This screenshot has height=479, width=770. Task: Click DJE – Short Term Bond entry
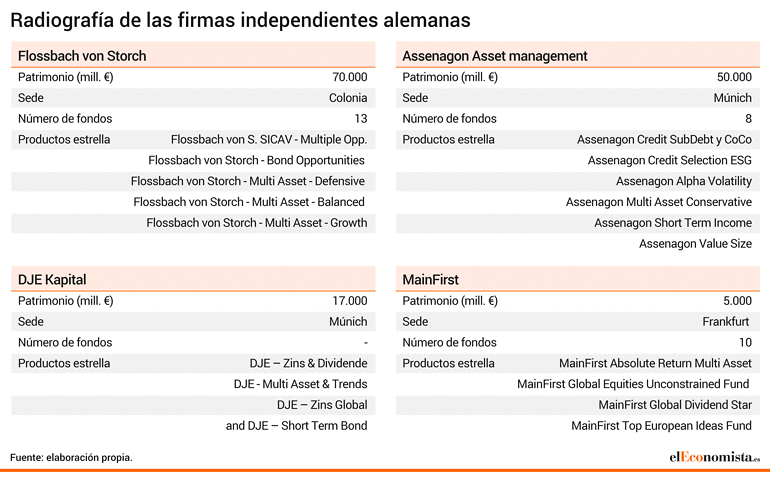point(296,425)
